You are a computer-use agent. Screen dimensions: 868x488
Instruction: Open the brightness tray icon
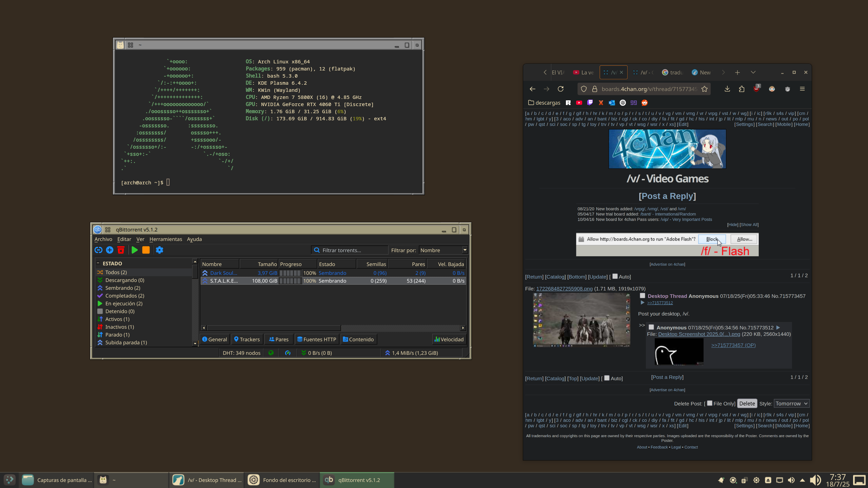tap(756, 480)
